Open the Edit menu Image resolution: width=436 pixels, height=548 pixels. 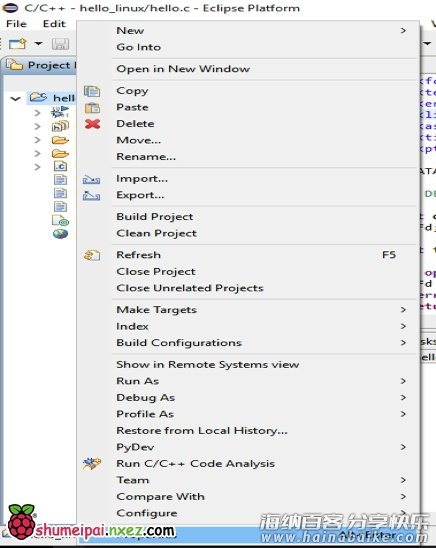pos(54,24)
